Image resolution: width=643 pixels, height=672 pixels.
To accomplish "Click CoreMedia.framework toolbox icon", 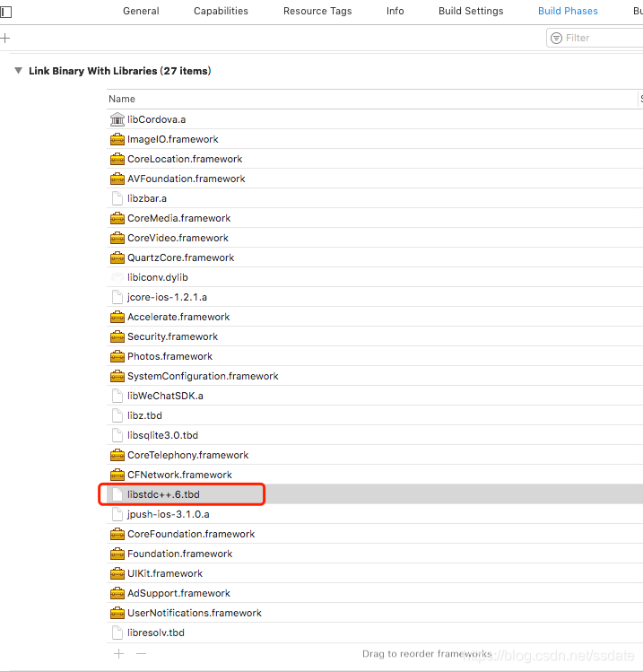I will pos(117,218).
